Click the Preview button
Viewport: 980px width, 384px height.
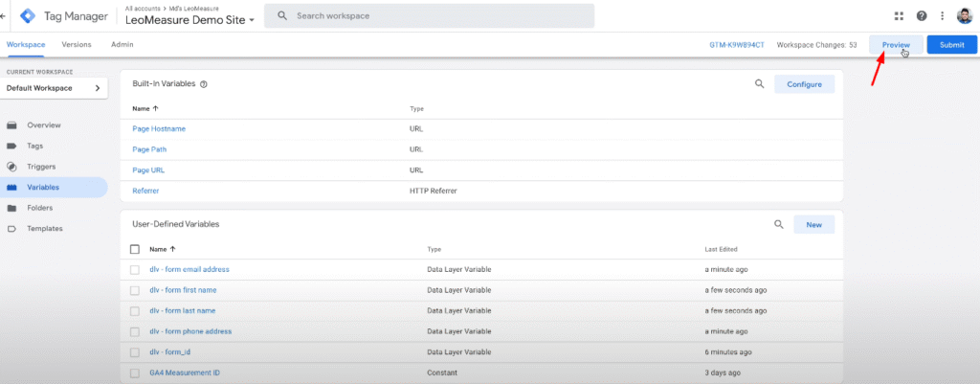(x=896, y=45)
